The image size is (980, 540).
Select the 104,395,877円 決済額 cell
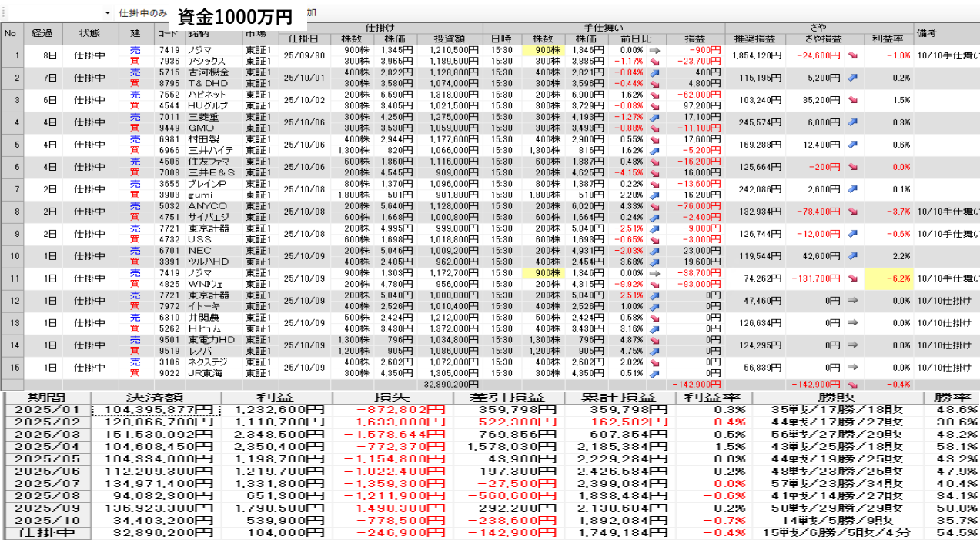[x=156, y=410]
